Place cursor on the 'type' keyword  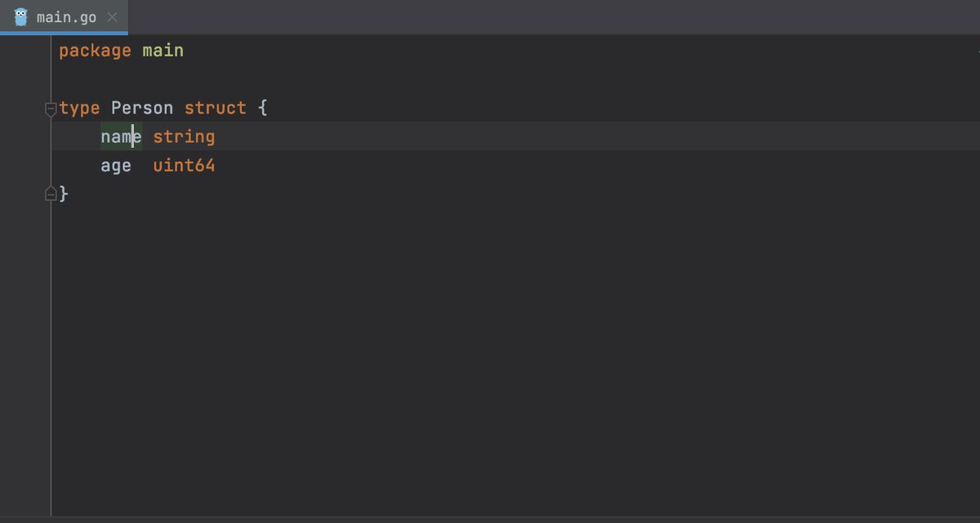tap(80, 108)
